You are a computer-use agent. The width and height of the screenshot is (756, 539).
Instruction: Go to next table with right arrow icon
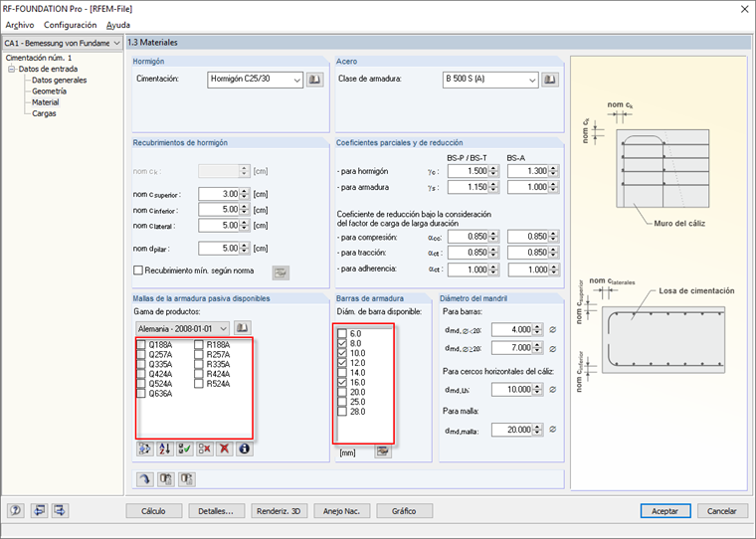[x=61, y=510]
